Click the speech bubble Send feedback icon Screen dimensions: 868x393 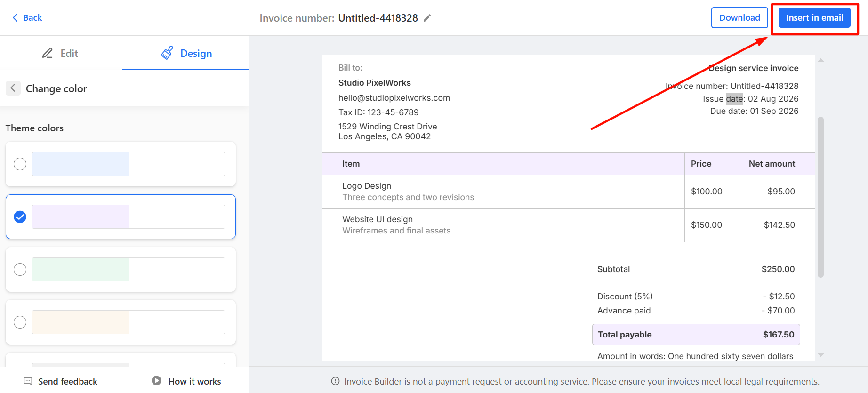[28, 381]
